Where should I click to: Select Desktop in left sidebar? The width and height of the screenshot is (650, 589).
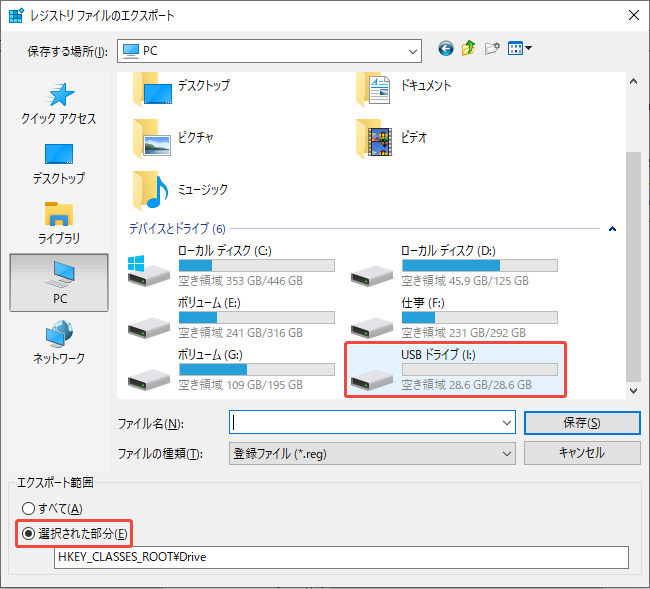tap(59, 164)
